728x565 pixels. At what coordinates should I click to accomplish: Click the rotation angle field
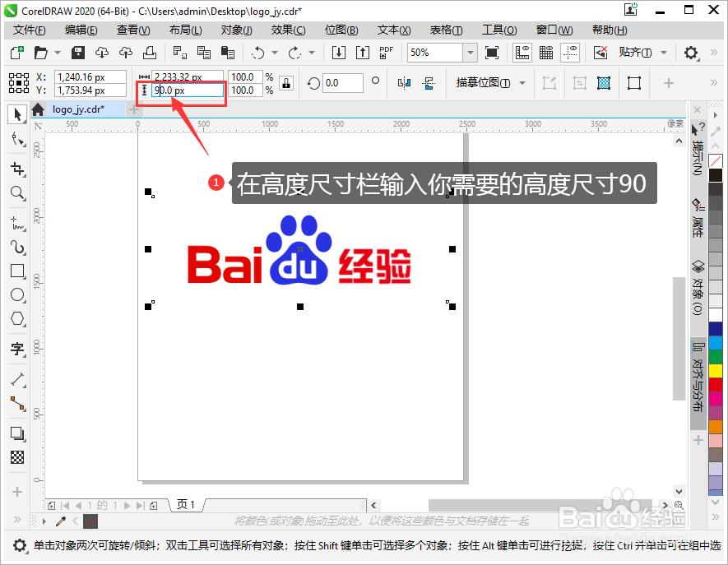pos(343,83)
